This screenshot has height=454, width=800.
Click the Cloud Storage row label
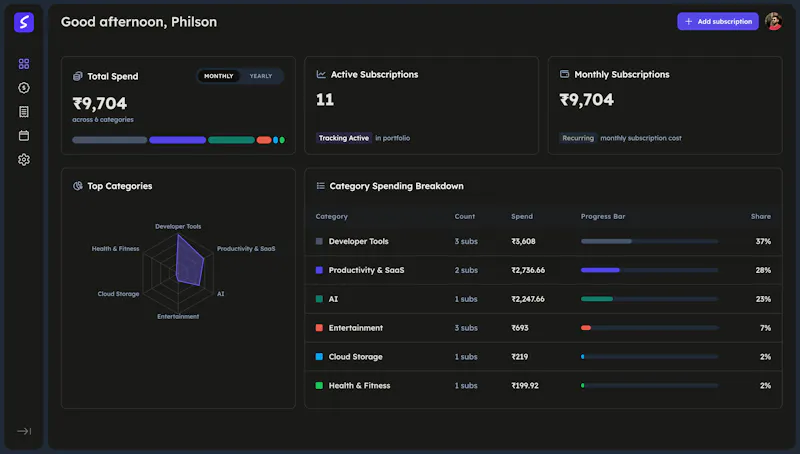coord(356,357)
